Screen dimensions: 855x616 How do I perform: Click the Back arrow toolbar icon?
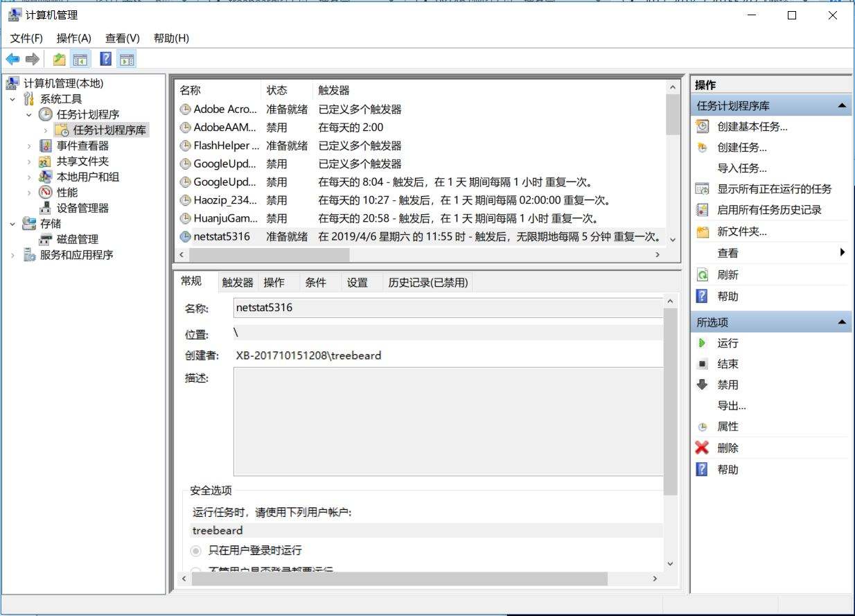click(12, 60)
